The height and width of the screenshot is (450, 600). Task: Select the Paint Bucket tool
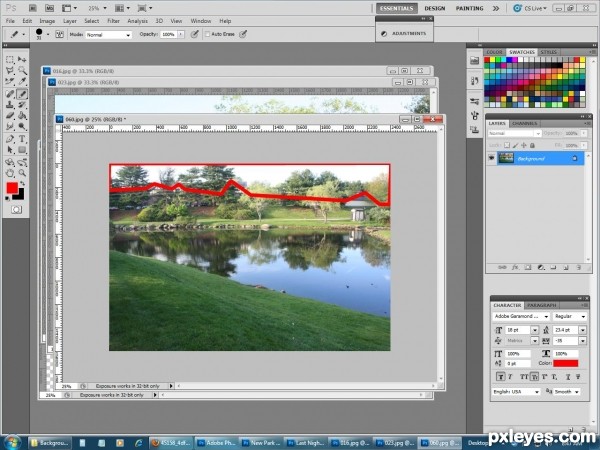pos(22,116)
